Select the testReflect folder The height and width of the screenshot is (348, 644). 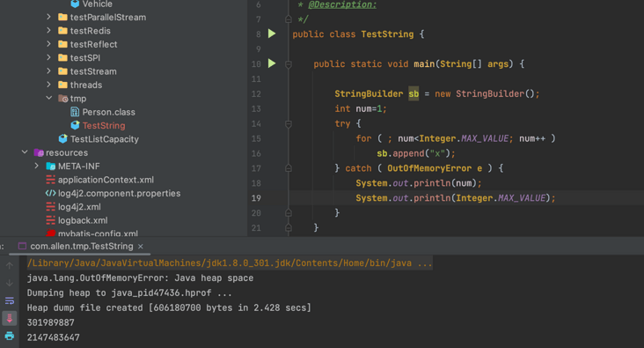pos(93,44)
